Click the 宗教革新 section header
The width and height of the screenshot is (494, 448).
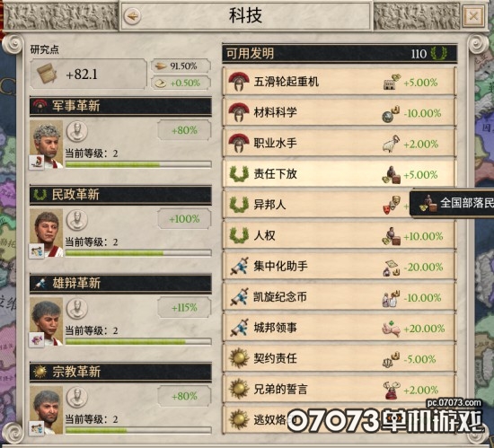point(120,372)
